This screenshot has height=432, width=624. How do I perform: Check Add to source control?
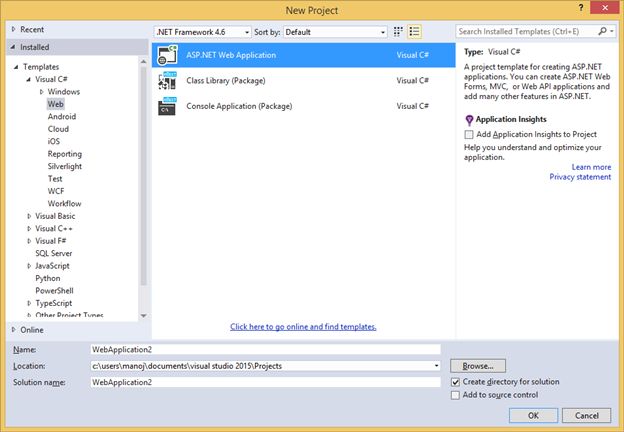[x=456, y=395]
